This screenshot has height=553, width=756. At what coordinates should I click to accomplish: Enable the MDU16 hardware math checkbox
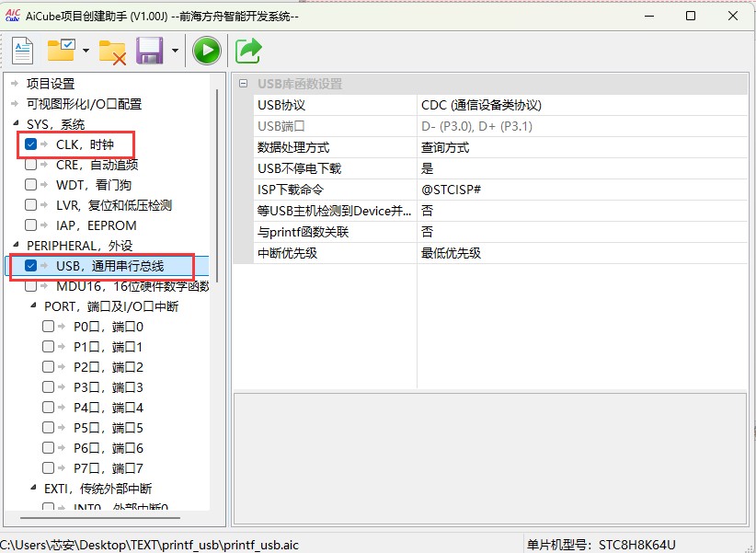pos(31,286)
